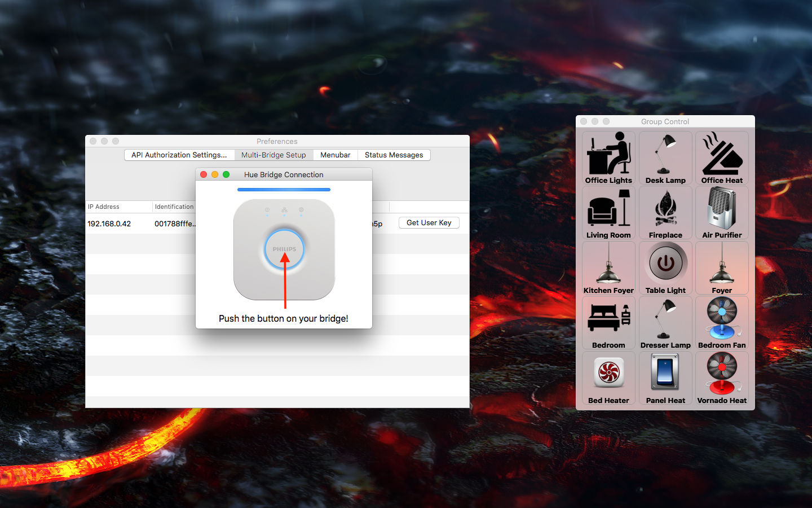Viewport: 812px width, 508px height.
Task: Switch to the Menubar tab
Action: (x=335, y=155)
